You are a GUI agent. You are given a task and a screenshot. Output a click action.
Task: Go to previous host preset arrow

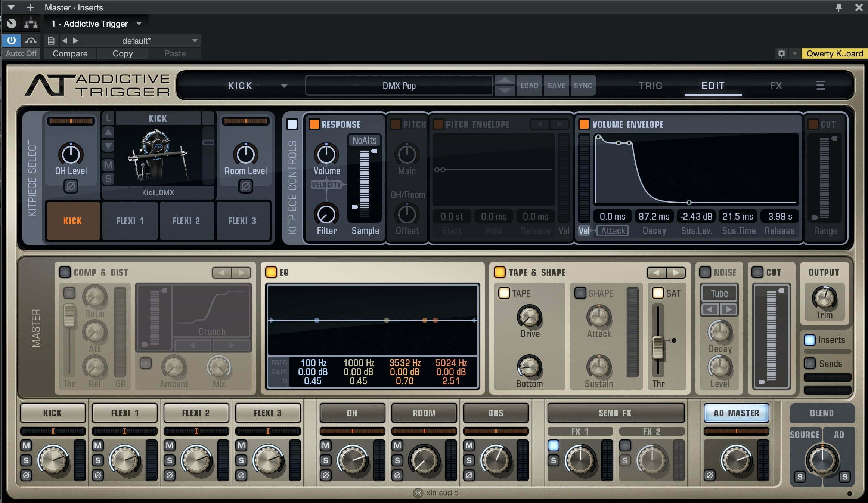(65, 40)
